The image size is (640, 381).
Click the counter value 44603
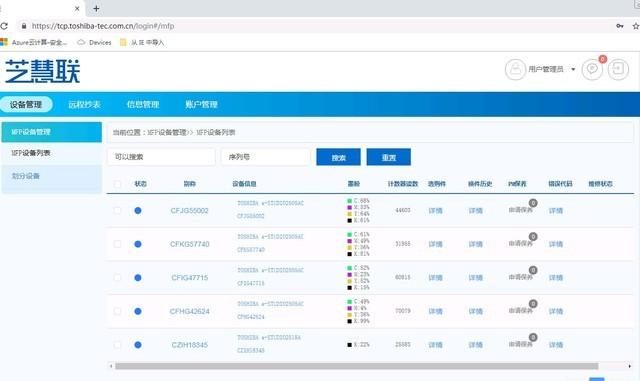click(403, 210)
